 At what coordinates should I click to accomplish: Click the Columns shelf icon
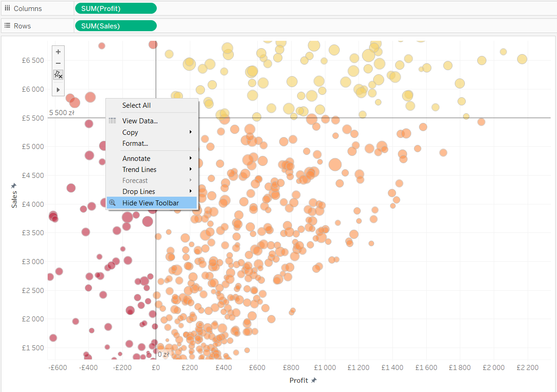click(x=7, y=9)
